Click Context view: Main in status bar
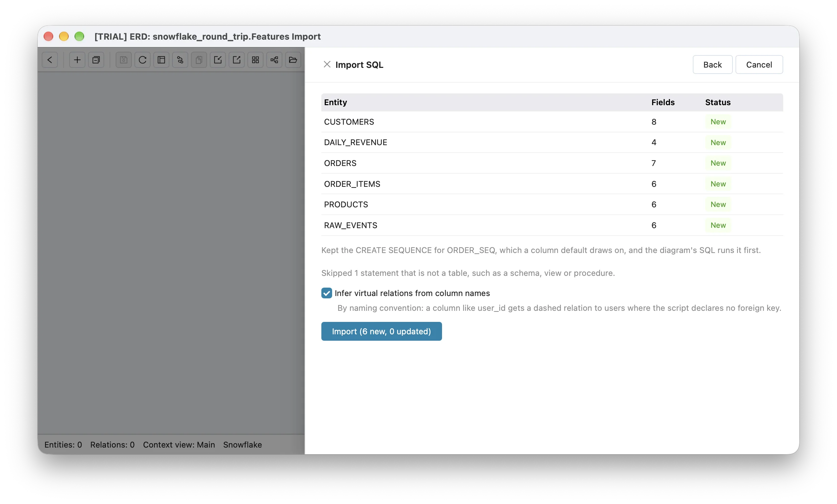 [179, 445]
